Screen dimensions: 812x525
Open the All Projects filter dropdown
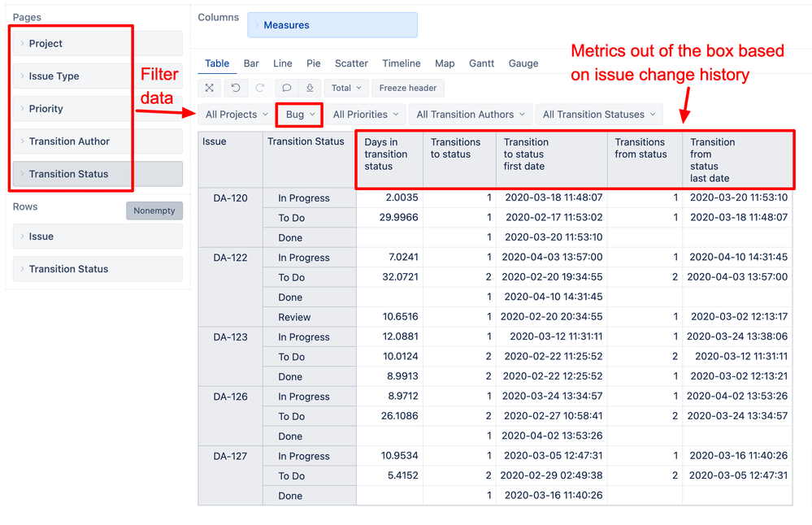tap(237, 115)
